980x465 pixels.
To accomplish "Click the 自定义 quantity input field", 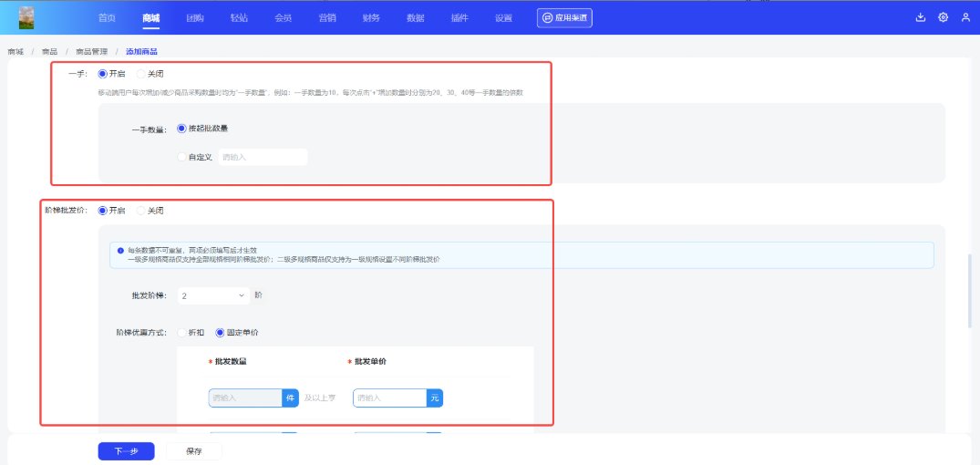I will (x=263, y=157).
